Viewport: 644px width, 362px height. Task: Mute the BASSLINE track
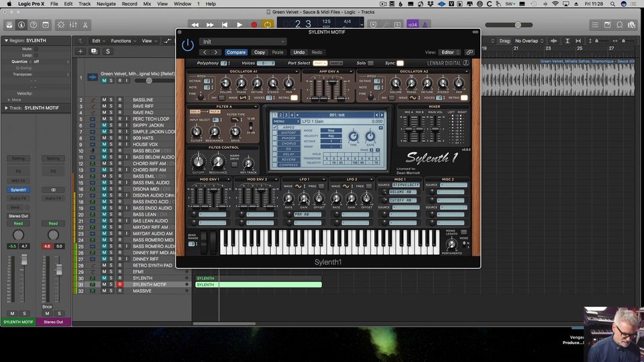click(104, 100)
